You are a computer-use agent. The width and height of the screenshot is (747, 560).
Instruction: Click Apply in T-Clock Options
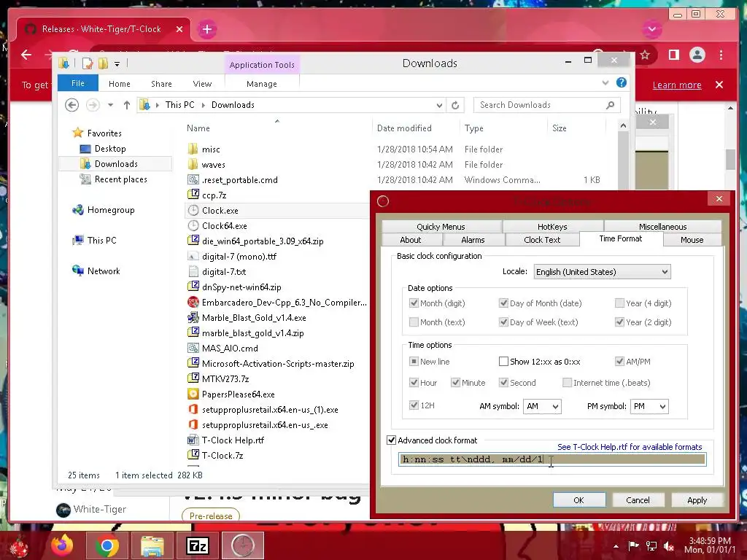(697, 500)
